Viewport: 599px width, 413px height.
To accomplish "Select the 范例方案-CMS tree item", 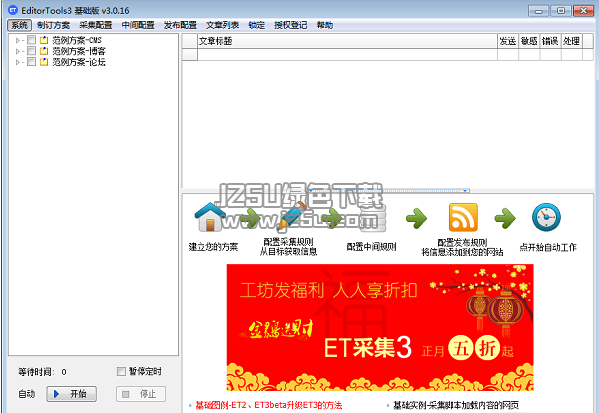I will pyautogui.click(x=77, y=40).
